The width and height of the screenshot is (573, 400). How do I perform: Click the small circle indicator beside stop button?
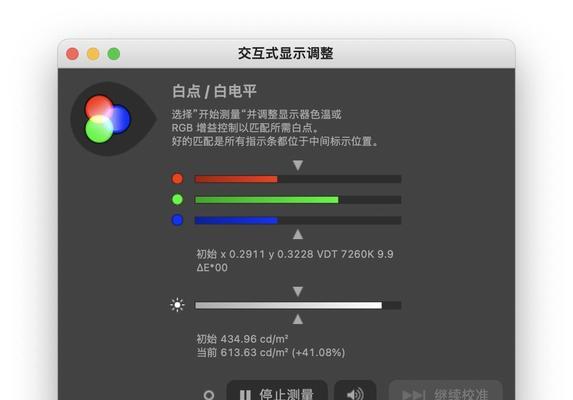click(x=209, y=395)
